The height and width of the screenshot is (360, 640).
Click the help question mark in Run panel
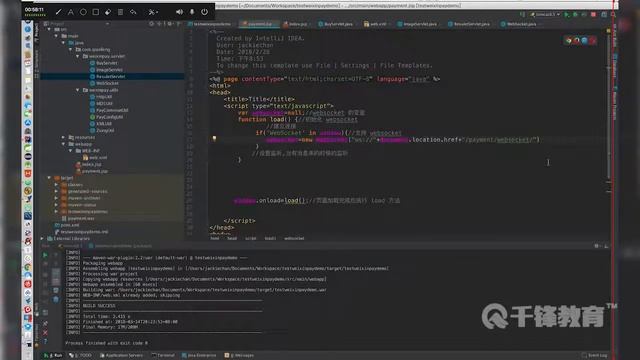point(45,341)
